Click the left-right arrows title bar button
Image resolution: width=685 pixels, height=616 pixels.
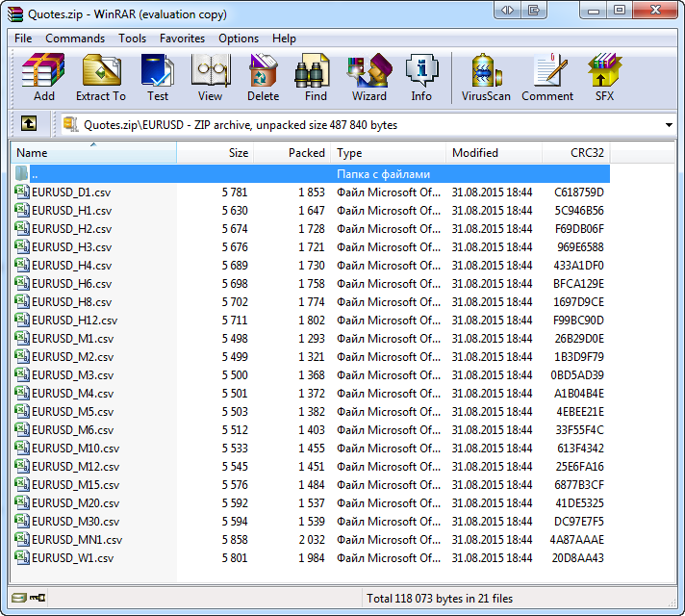pos(507,10)
